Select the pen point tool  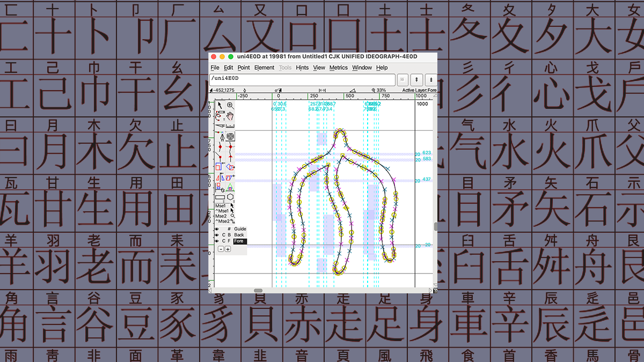(x=220, y=136)
